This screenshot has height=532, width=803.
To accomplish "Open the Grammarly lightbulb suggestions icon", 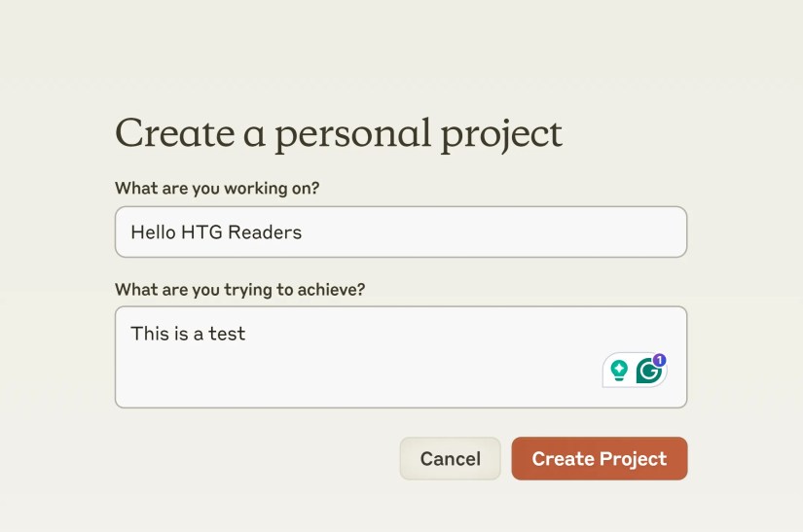I will pyautogui.click(x=618, y=371).
